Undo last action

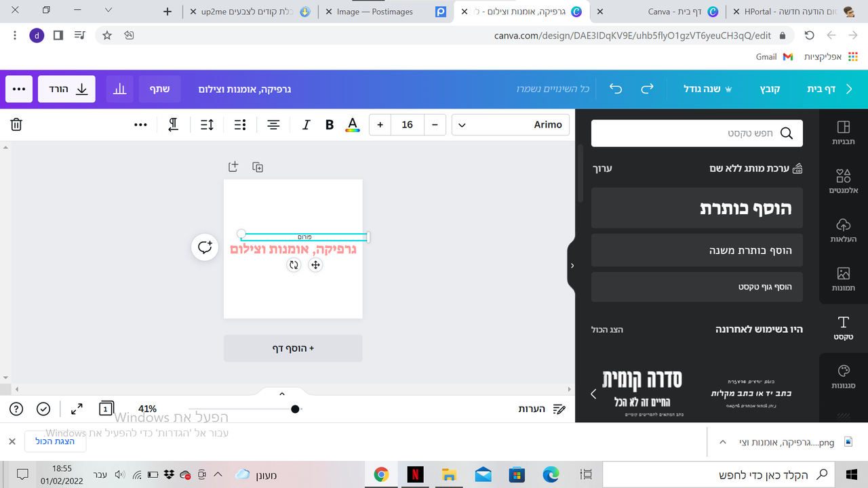[x=616, y=89]
